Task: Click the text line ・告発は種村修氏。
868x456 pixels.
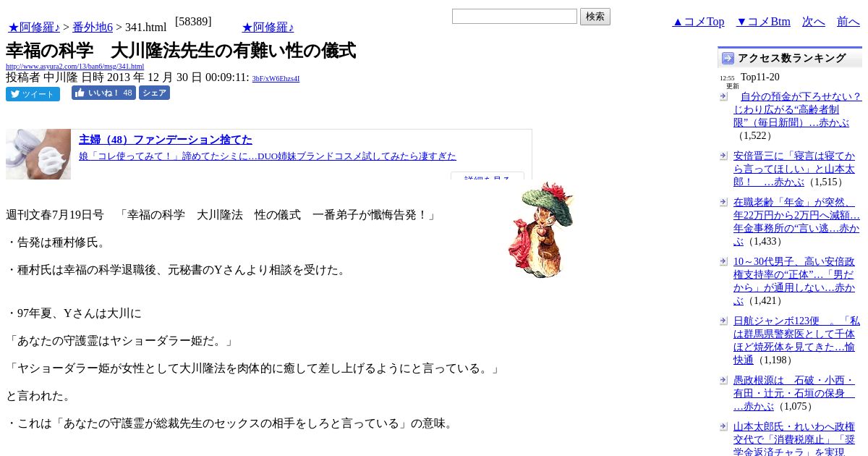Action: [x=58, y=242]
